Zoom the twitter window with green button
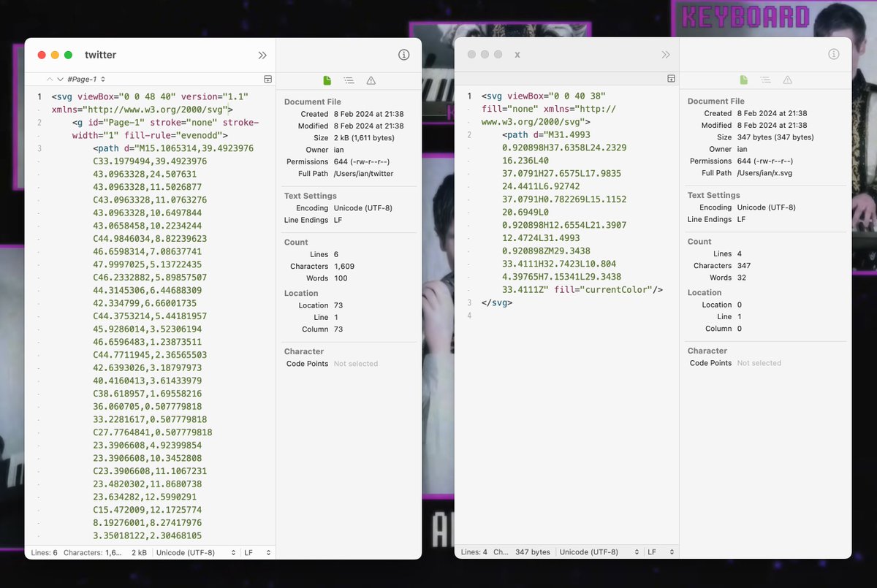Image resolution: width=877 pixels, height=588 pixels. [68, 55]
